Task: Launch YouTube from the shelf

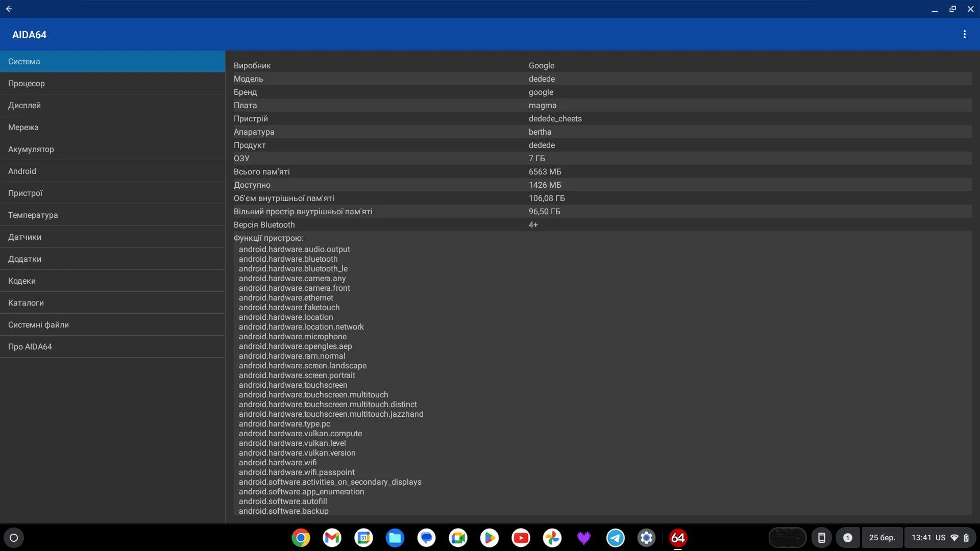Action: point(521,538)
